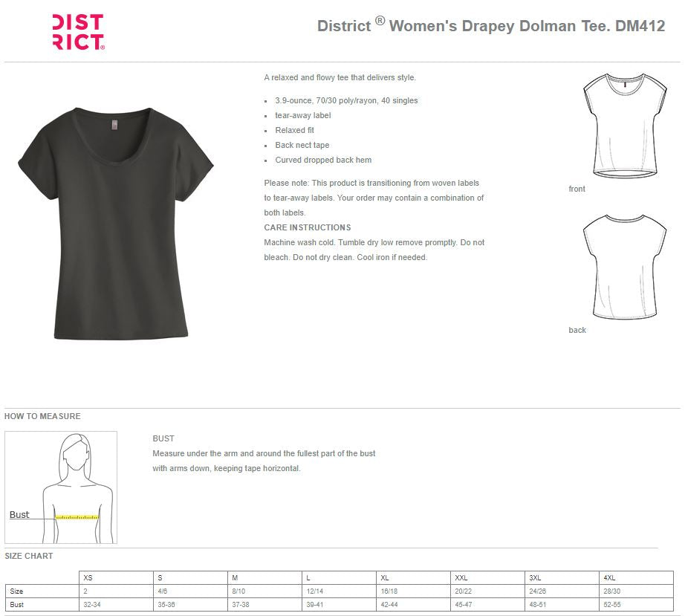The height and width of the screenshot is (616, 685).
Task: Click the dark grey tee product photo
Action: (116, 223)
